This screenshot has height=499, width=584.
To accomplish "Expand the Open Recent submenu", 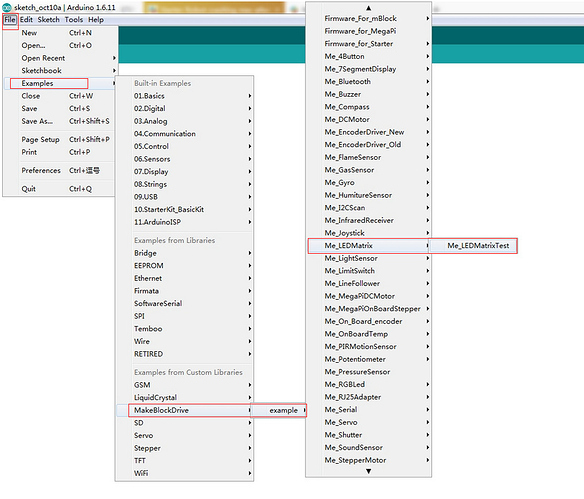I will [60, 58].
